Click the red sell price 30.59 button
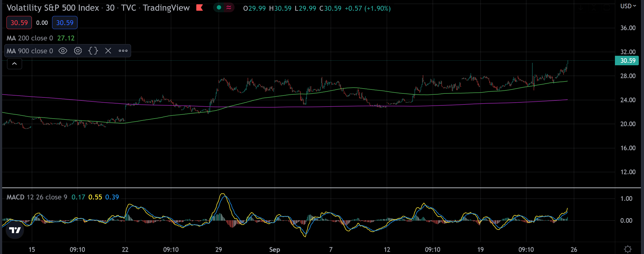This screenshot has height=254, width=644. 19,23
